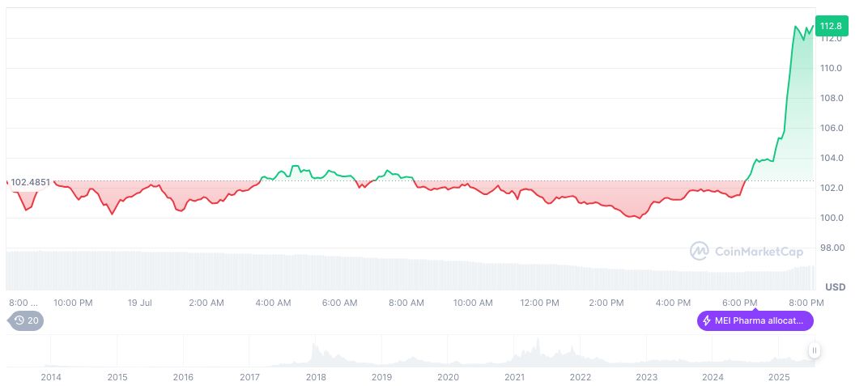Click the 10:00 PM time axis label
This screenshot has height=386, width=868.
tap(73, 303)
